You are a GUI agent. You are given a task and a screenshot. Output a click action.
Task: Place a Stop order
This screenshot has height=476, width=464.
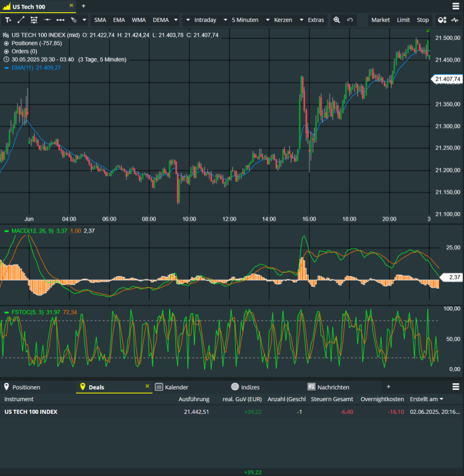(x=423, y=20)
